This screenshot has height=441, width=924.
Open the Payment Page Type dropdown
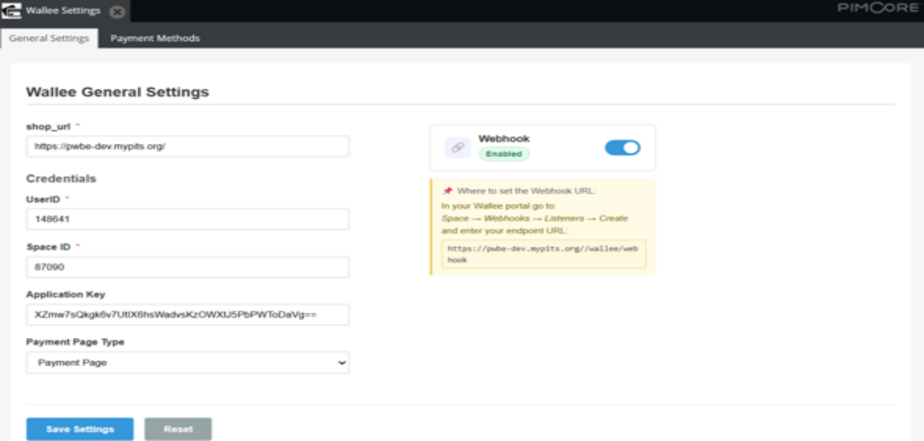tap(188, 363)
